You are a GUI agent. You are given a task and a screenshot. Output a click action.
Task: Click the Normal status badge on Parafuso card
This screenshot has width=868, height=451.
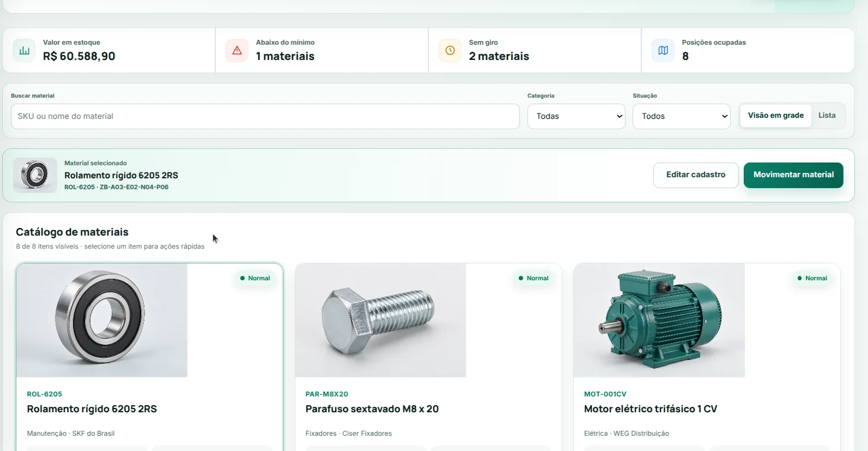coord(533,278)
